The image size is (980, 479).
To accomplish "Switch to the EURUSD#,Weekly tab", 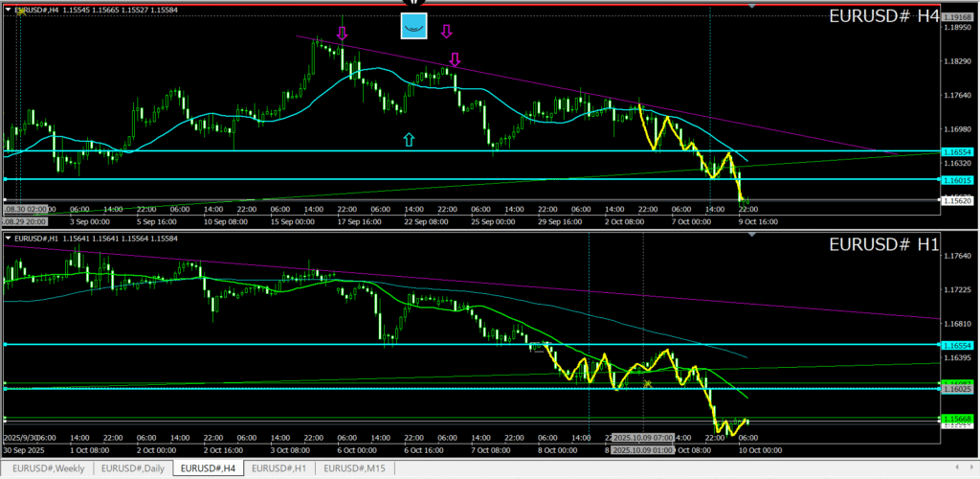I will (47, 468).
